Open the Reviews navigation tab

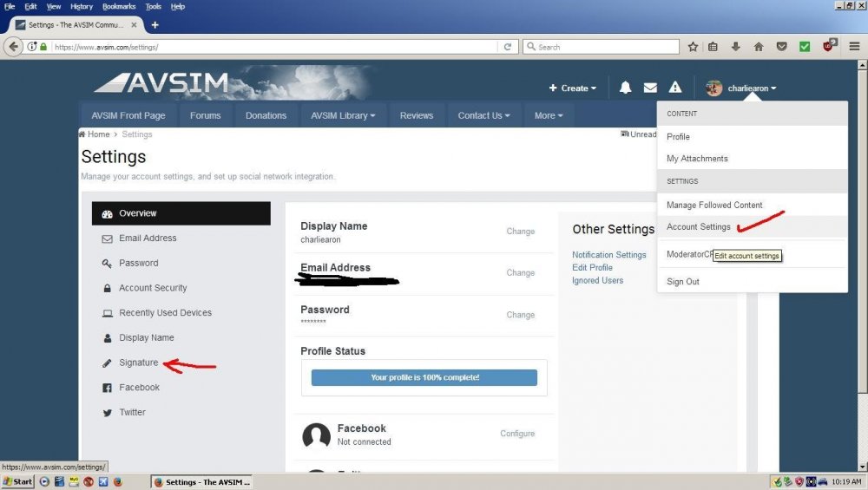click(417, 115)
